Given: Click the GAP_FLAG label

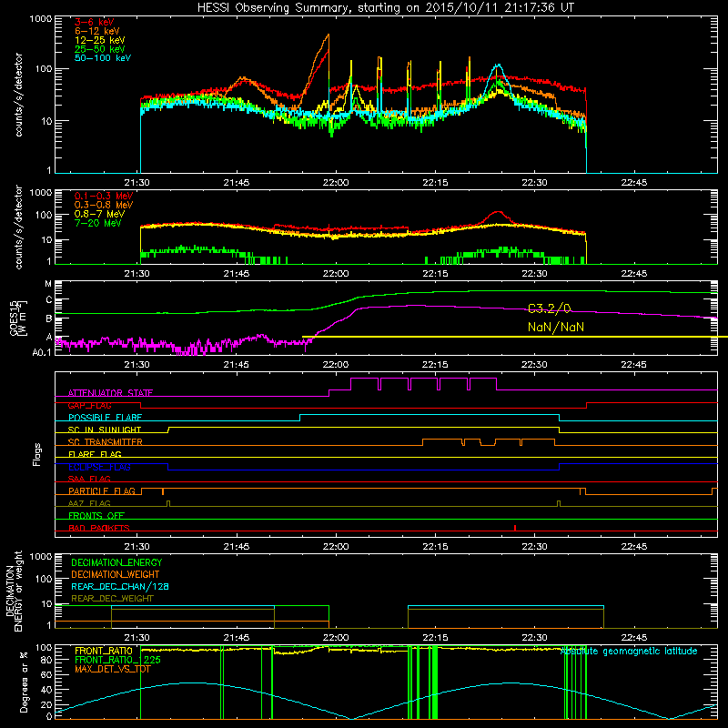Looking at the screenshot, I should (89, 405).
